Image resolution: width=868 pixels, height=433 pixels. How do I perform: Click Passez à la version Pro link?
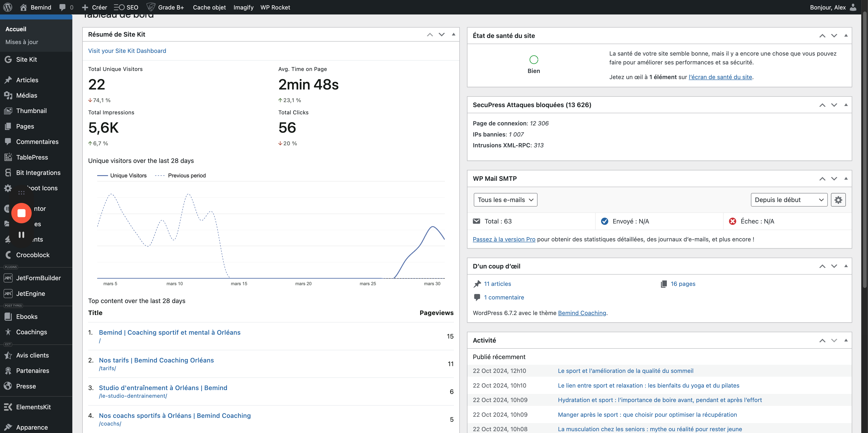point(504,239)
